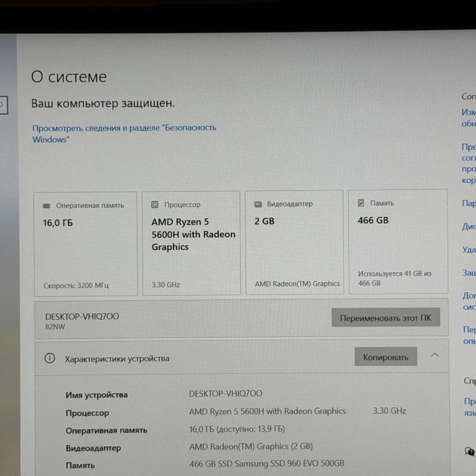Click the Видеоадаптер label in specifications

[x=93, y=448]
